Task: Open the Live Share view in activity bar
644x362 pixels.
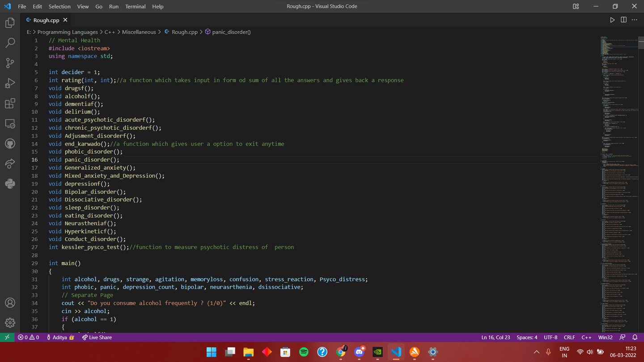Action: click(10, 164)
